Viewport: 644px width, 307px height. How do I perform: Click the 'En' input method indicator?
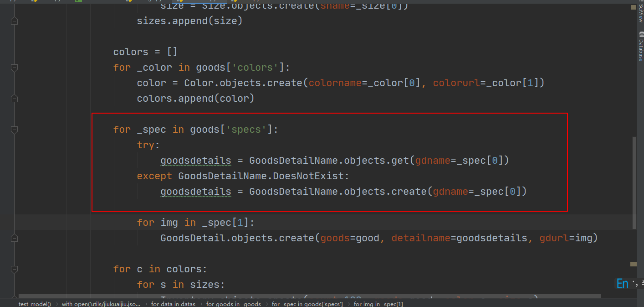pos(622,283)
